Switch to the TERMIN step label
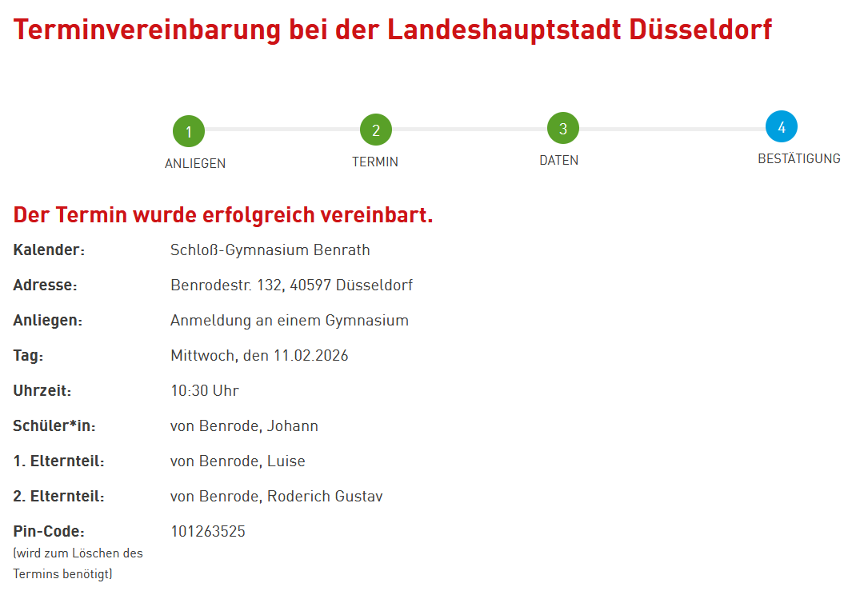 click(375, 162)
